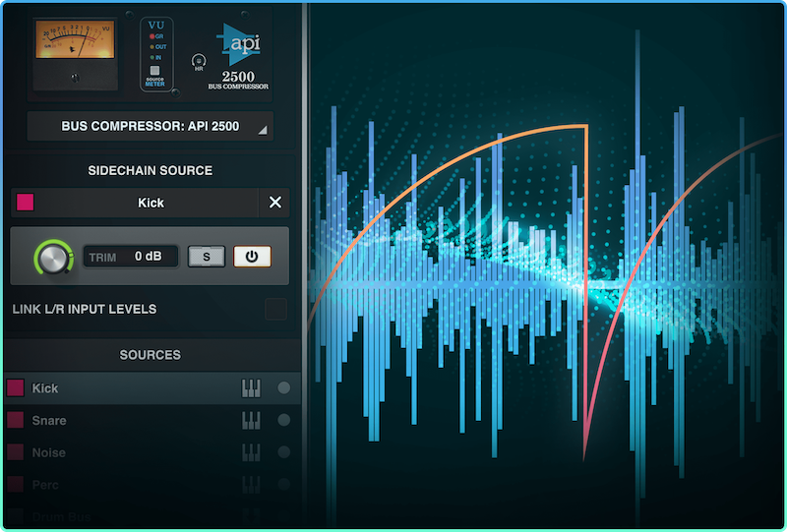
Task: Select the Noise source row
Action: 118,453
